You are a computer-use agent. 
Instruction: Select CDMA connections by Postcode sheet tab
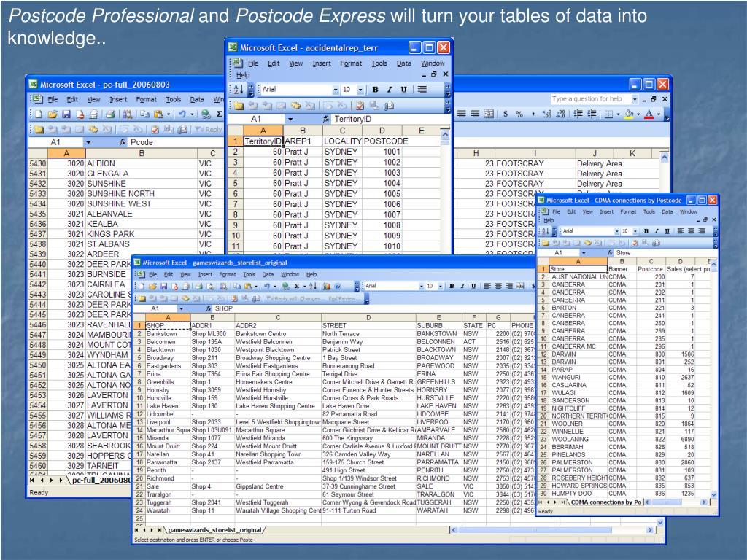pyautogui.click(x=605, y=502)
